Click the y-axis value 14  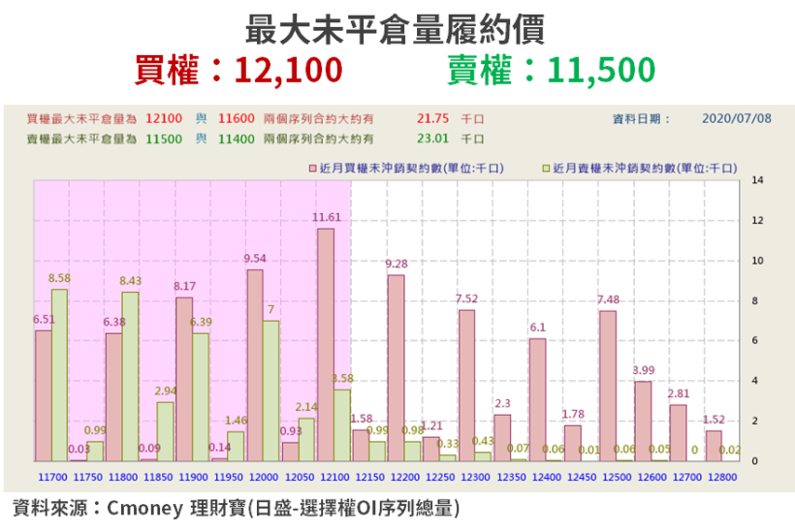[x=757, y=180]
